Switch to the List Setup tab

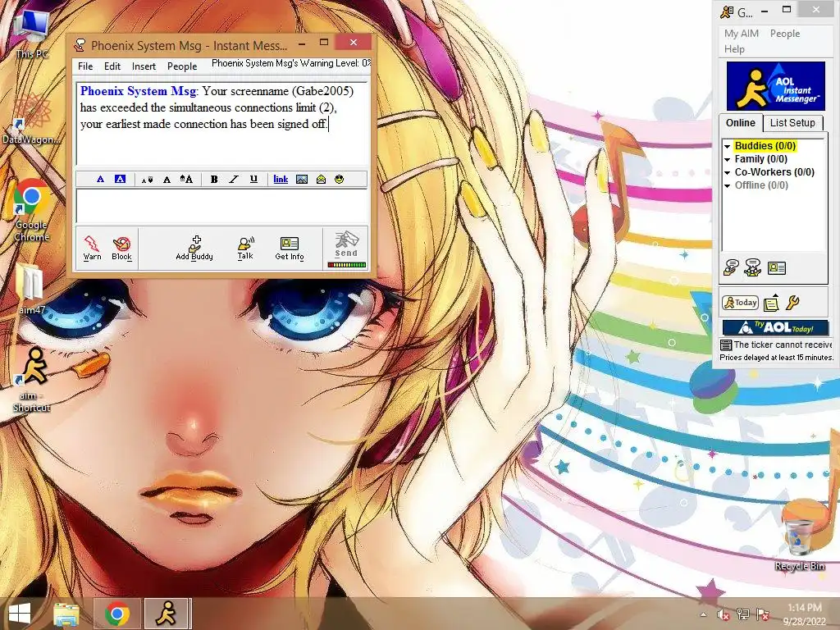[792, 123]
